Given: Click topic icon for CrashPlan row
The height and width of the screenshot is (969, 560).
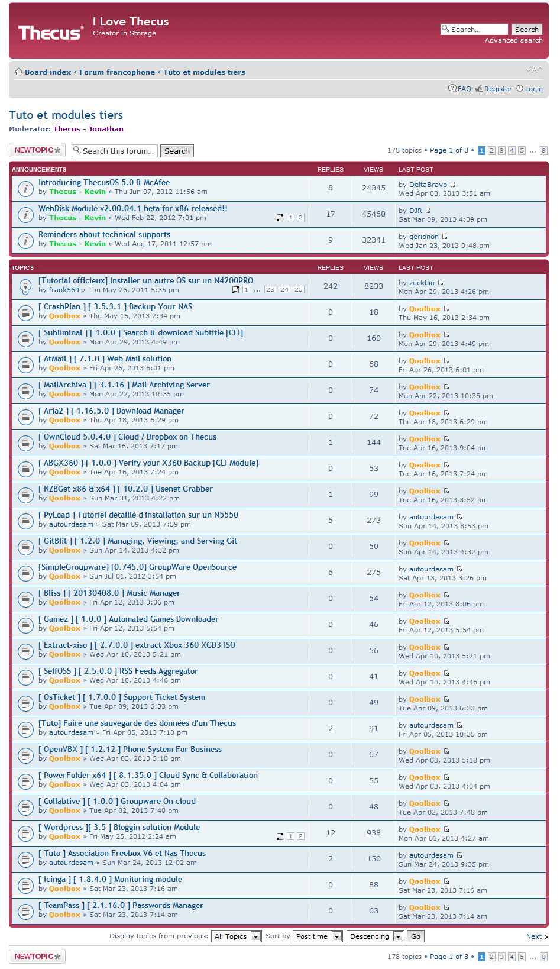Looking at the screenshot, I should (25, 313).
